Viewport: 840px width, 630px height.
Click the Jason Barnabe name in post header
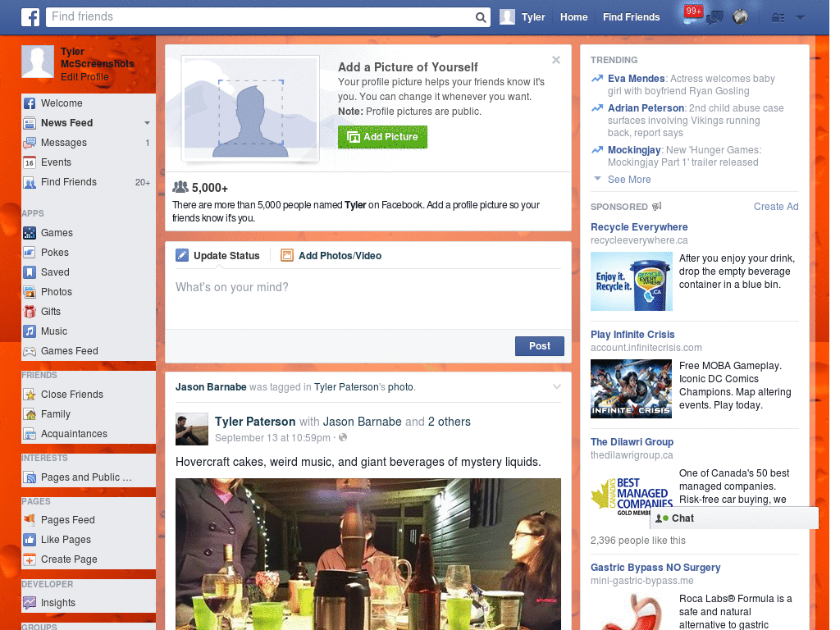(x=211, y=387)
